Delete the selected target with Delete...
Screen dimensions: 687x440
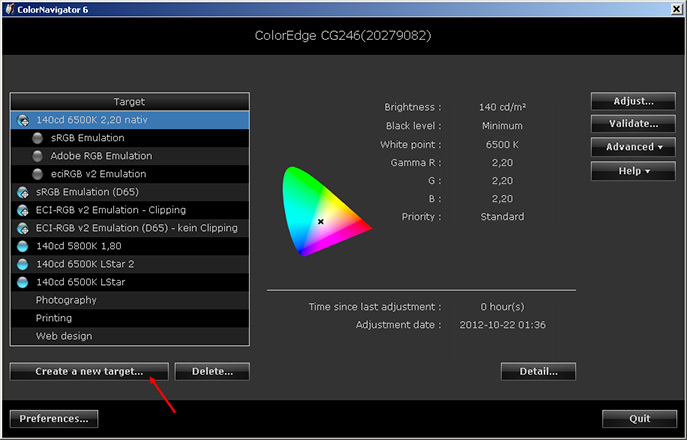click(212, 372)
